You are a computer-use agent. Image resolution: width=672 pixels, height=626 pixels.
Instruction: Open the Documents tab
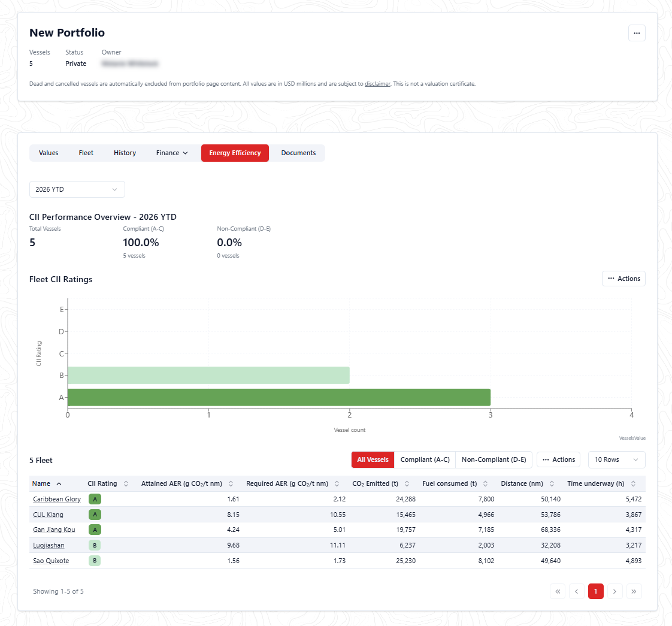[298, 153]
